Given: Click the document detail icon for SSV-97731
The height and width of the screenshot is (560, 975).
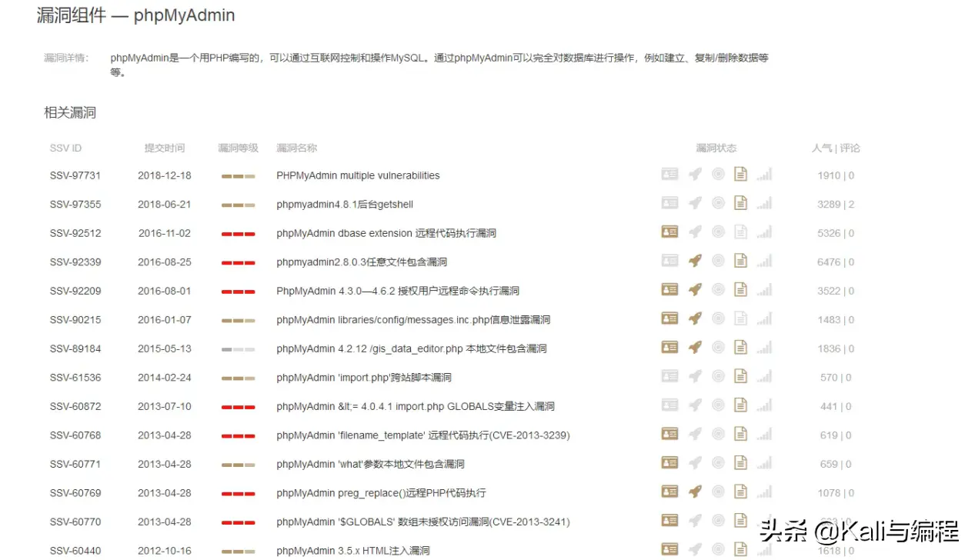Looking at the screenshot, I should coord(740,175).
